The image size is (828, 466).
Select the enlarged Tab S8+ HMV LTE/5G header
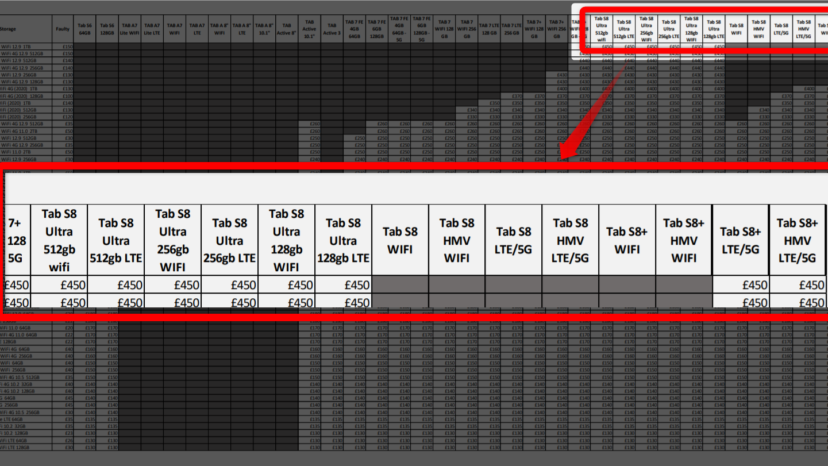[x=798, y=240]
